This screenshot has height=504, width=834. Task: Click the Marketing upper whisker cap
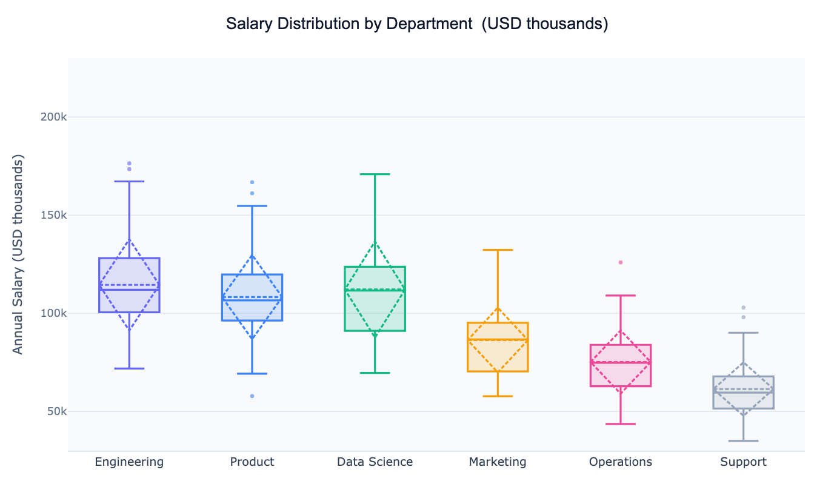498,250
